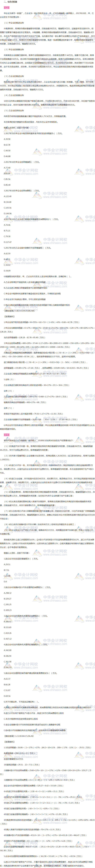Select answer option C.79.30
This screenshot has height=868, width=95.
(x=7, y=236)
